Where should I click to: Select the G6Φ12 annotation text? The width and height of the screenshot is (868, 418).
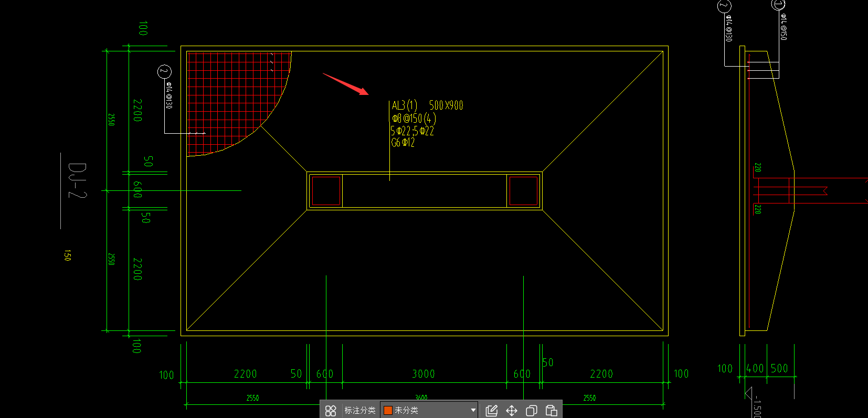[403, 142]
